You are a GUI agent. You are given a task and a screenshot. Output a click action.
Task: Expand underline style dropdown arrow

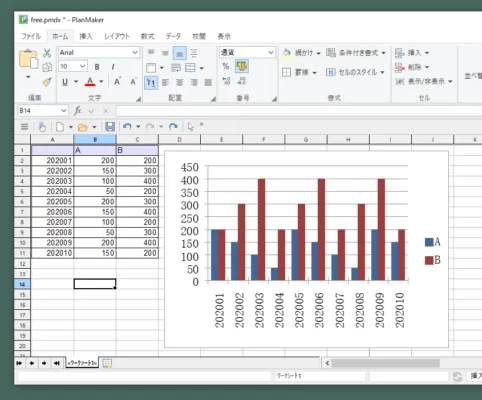[x=76, y=82]
